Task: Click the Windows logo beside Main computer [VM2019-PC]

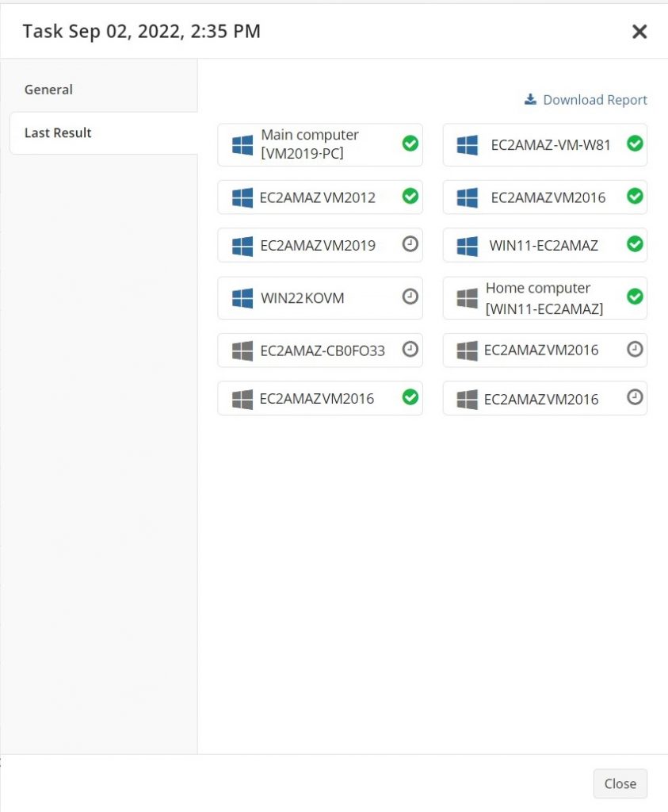Action: 242,144
